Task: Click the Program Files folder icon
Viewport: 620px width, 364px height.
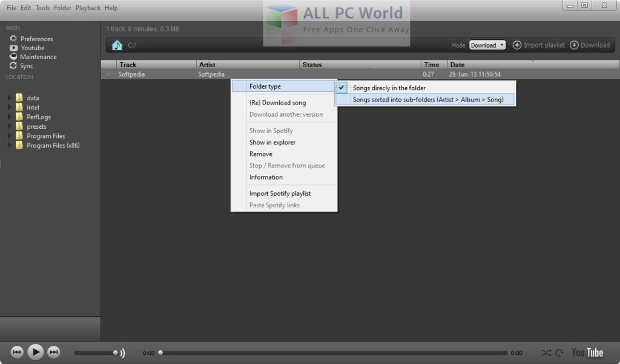Action: tap(19, 135)
